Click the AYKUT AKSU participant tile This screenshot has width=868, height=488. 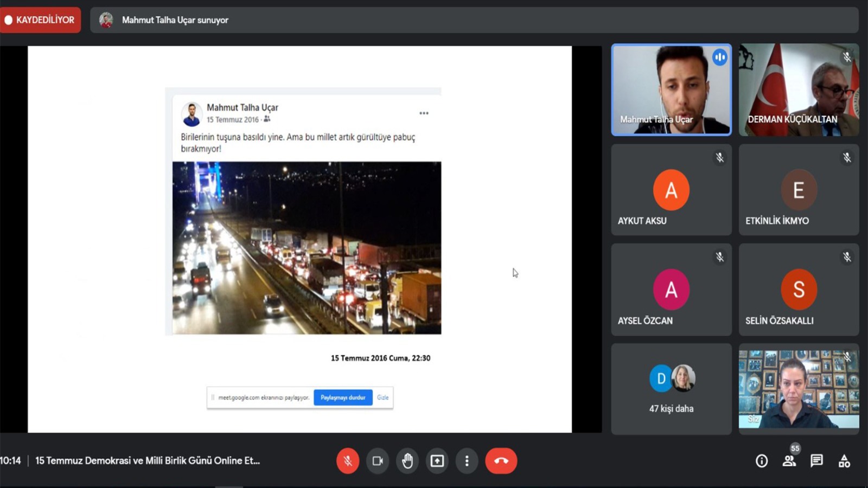tap(671, 190)
